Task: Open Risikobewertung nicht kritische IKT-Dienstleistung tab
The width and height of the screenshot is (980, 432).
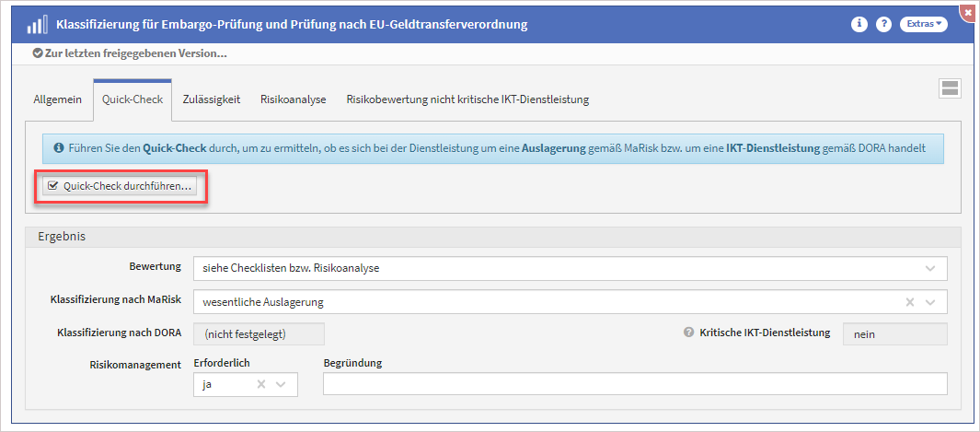Action: click(x=467, y=99)
